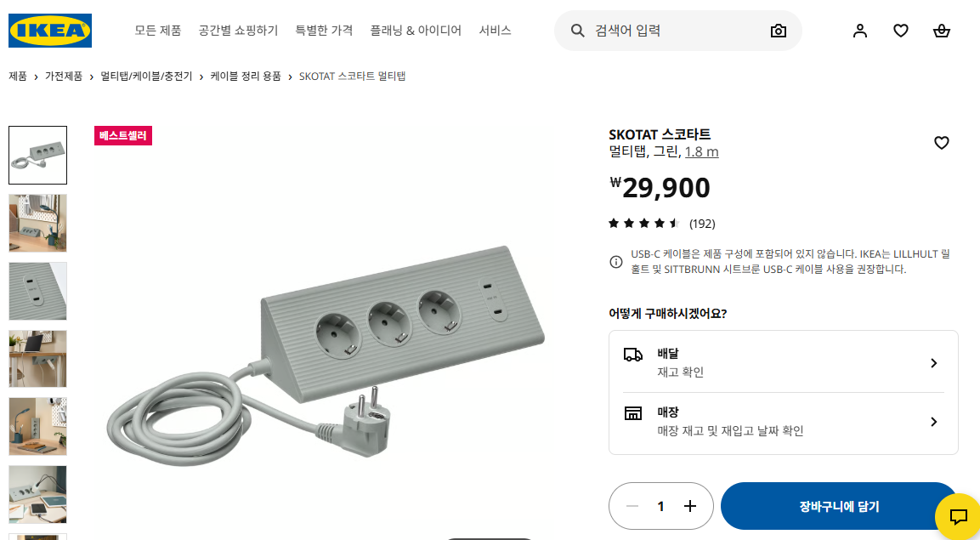Open the 모든 제품 menu
980x540 pixels.
pyautogui.click(x=158, y=31)
